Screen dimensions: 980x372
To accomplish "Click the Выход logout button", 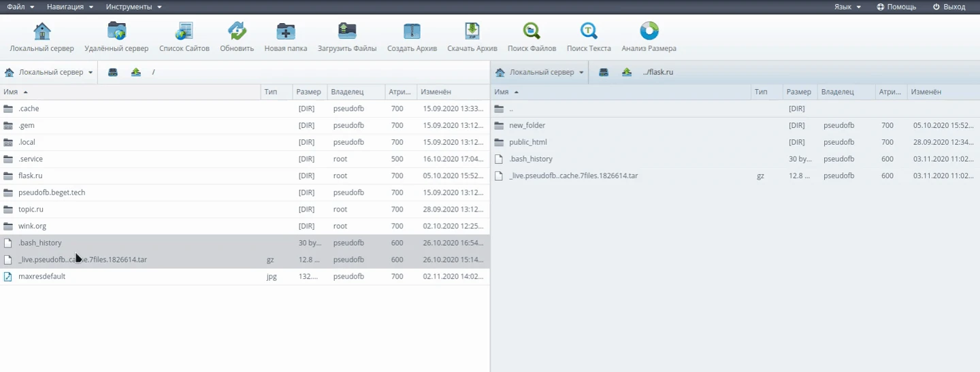I will [949, 7].
